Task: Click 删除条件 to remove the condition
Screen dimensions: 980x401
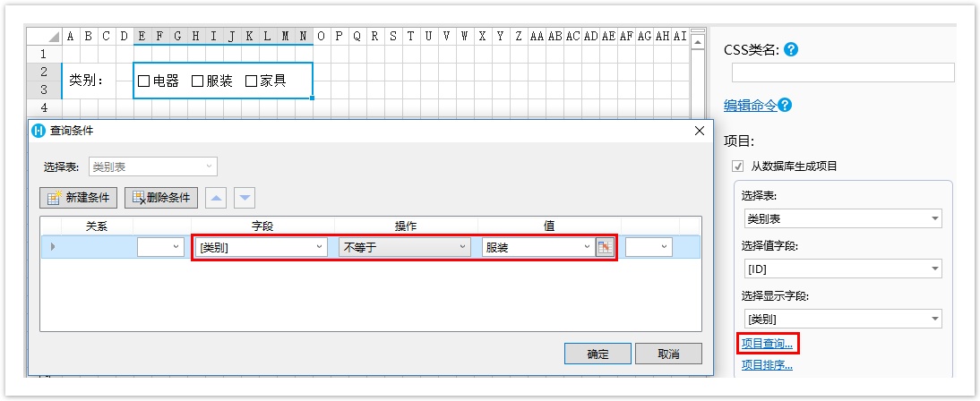Action: (x=160, y=198)
